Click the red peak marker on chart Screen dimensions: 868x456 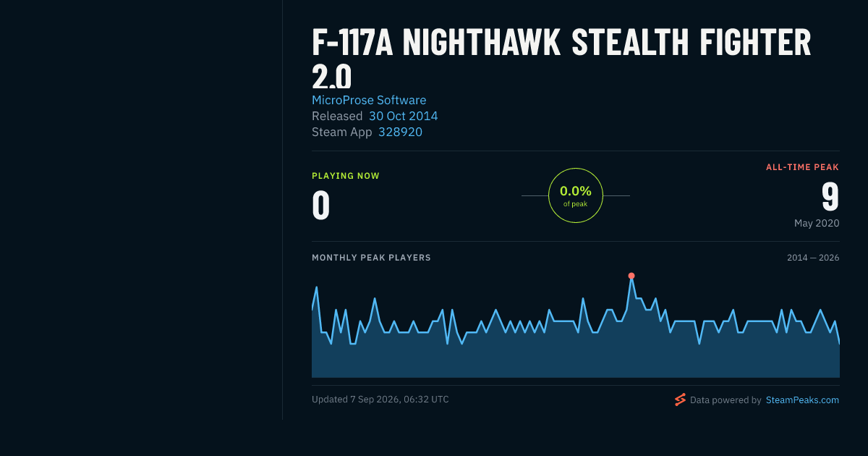click(631, 276)
